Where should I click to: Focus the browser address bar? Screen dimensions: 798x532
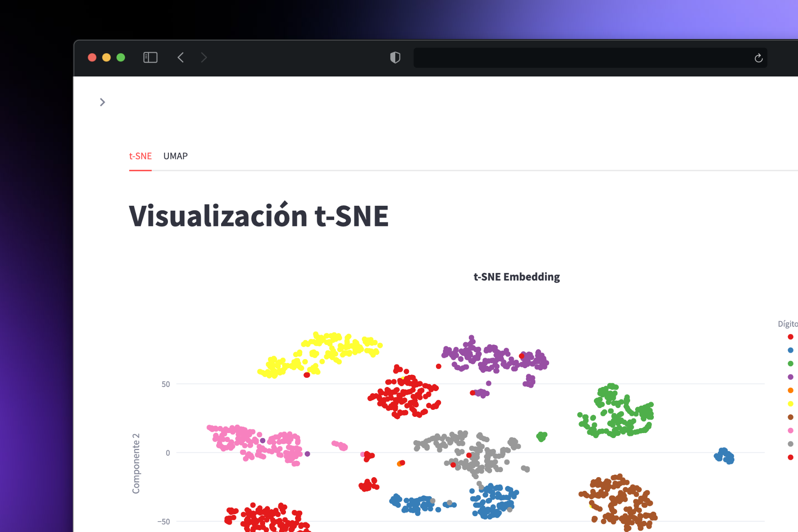[x=590, y=58]
